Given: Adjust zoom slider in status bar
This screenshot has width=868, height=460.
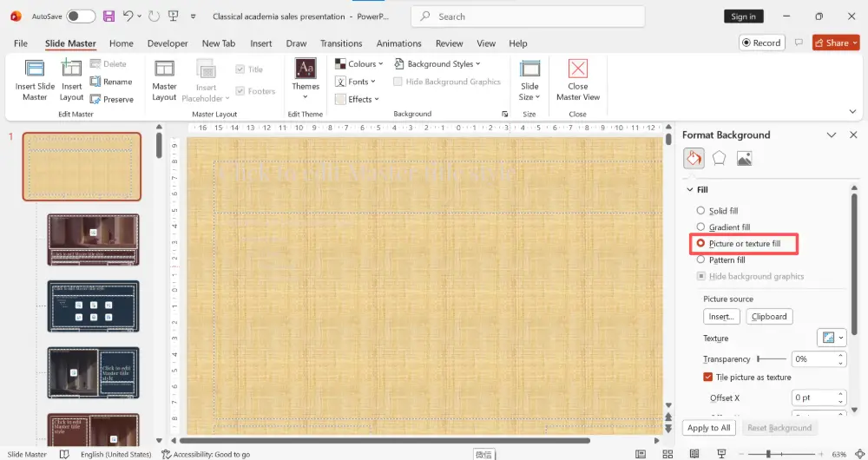Looking at the screenshot, I should click(x=782, y=454).
